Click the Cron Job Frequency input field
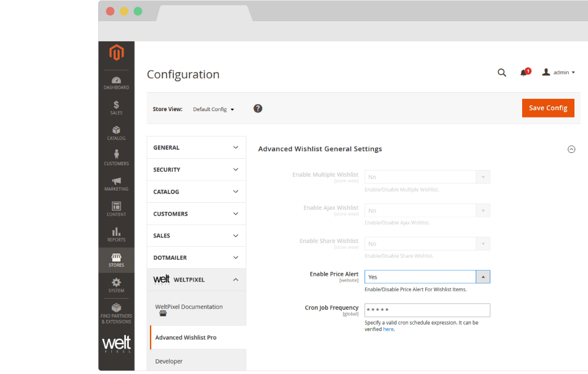 coord(427,310)
